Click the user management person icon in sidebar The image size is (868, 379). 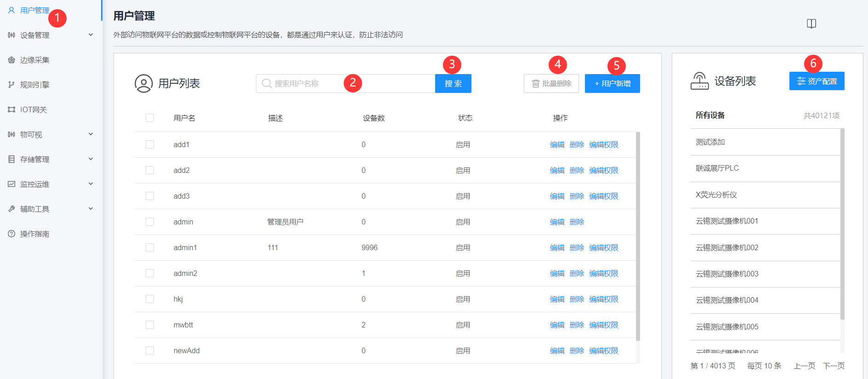[11, 10]
